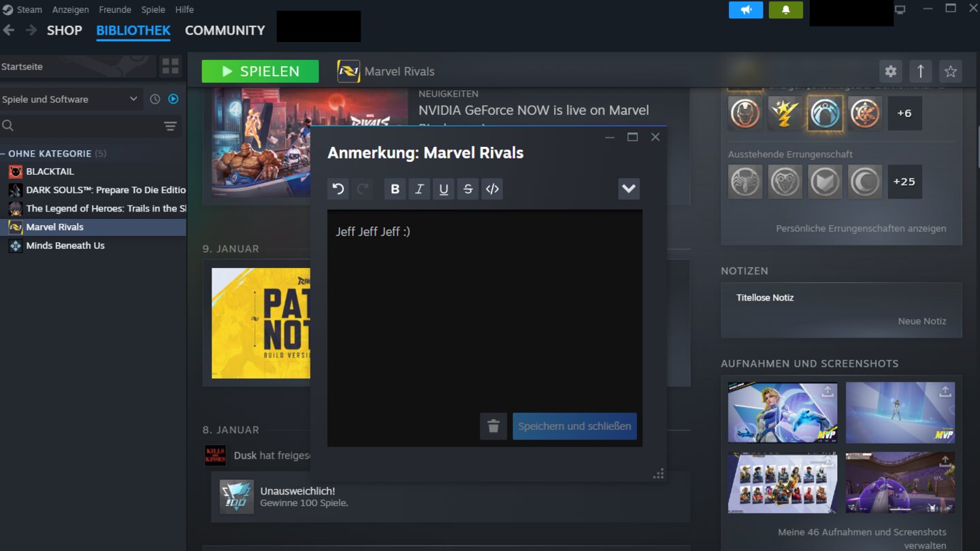Select the Iron Man achievement icon
980x551 pixels.
tap(745, 114)
